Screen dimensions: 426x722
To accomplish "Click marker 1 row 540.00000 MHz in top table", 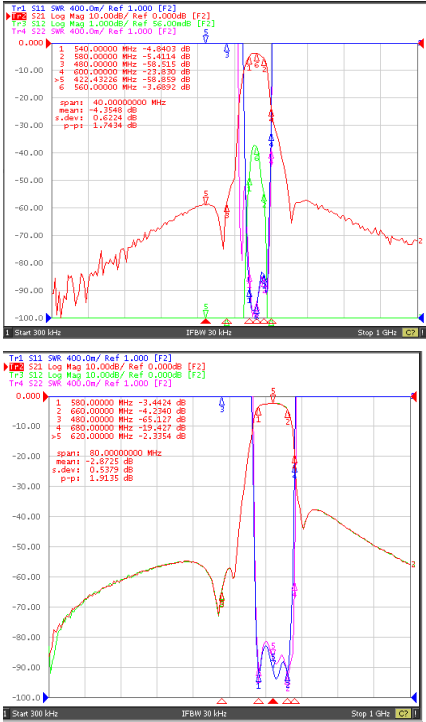I will point(124,48).
